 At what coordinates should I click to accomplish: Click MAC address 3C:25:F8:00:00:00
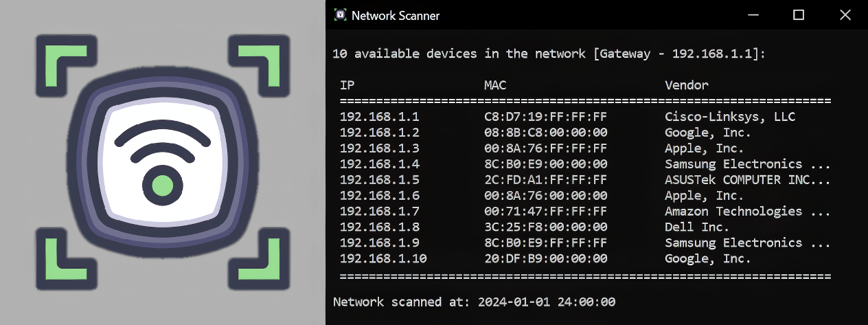coord(546,227)
